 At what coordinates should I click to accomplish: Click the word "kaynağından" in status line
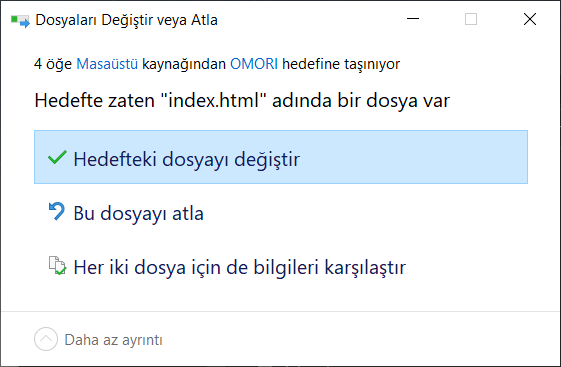coord(184,64)
